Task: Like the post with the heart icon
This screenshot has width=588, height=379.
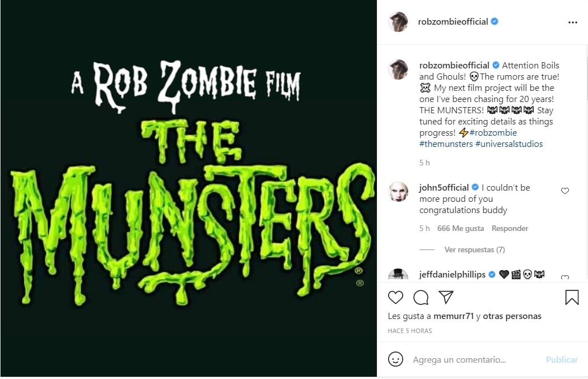Action: (x=395, y=297)
